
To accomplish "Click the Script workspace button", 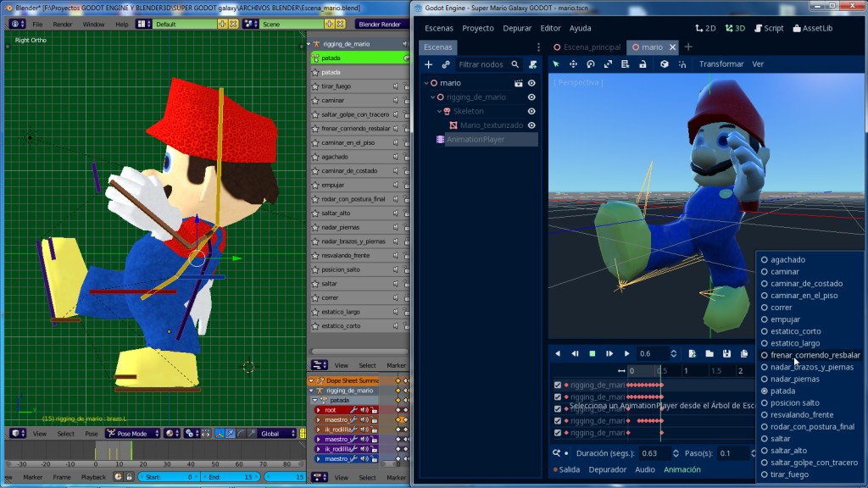I will pos(768,28).
